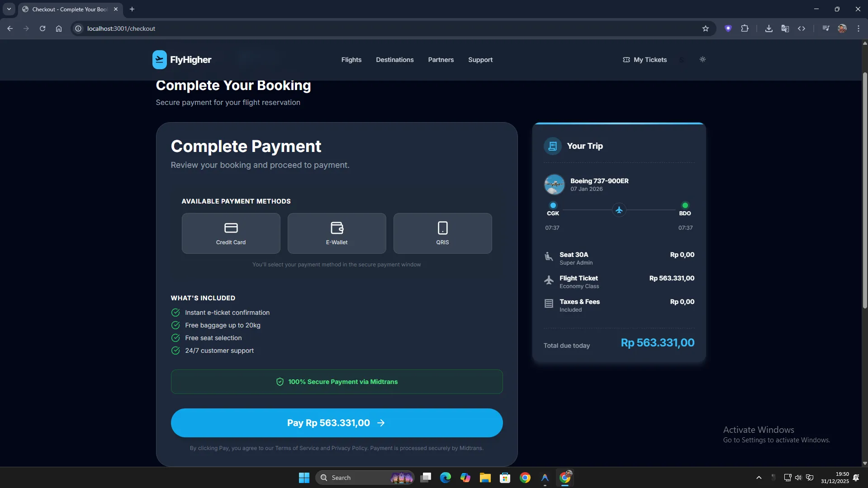Click the Boeing 737-900ER aircraft thumbnail
Screen dimensions: 868x488
[x=554, y=185]
